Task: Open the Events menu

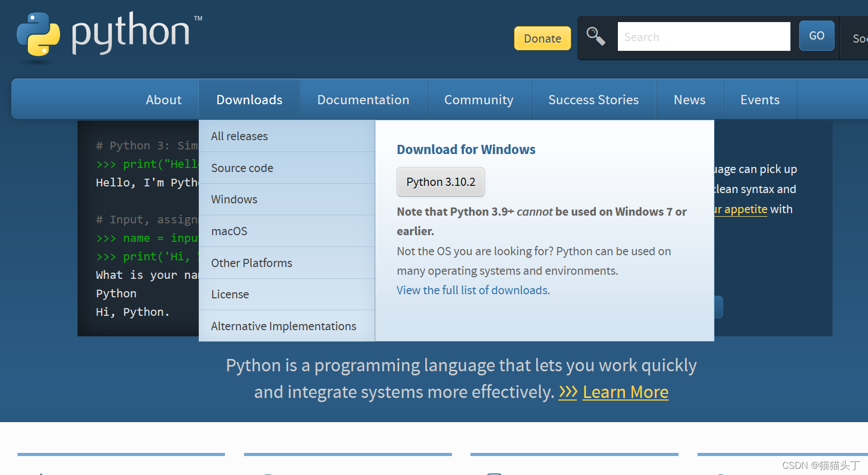Action: pyautogui.click(x=760, y=100)
